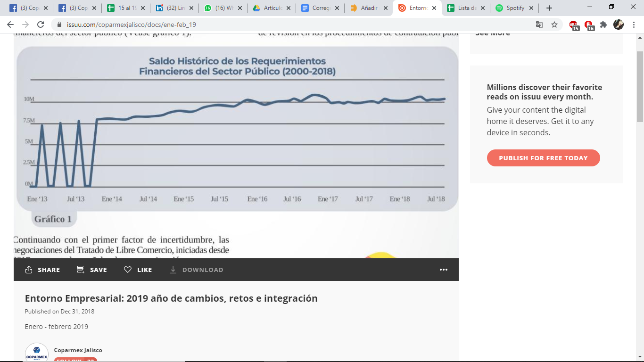Image resolution: width=644 pixels, height=362 pixels.
Task: Open the Chrome extensions puzzle icon
Action: coord(603,25)
